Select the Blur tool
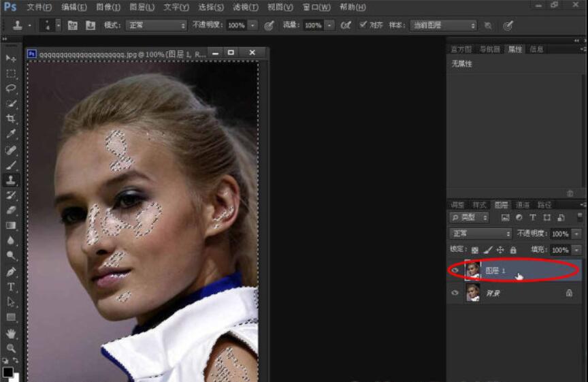The height and width of the screenshot is (382, 588). pyautogui.click(x=10, y=240)
